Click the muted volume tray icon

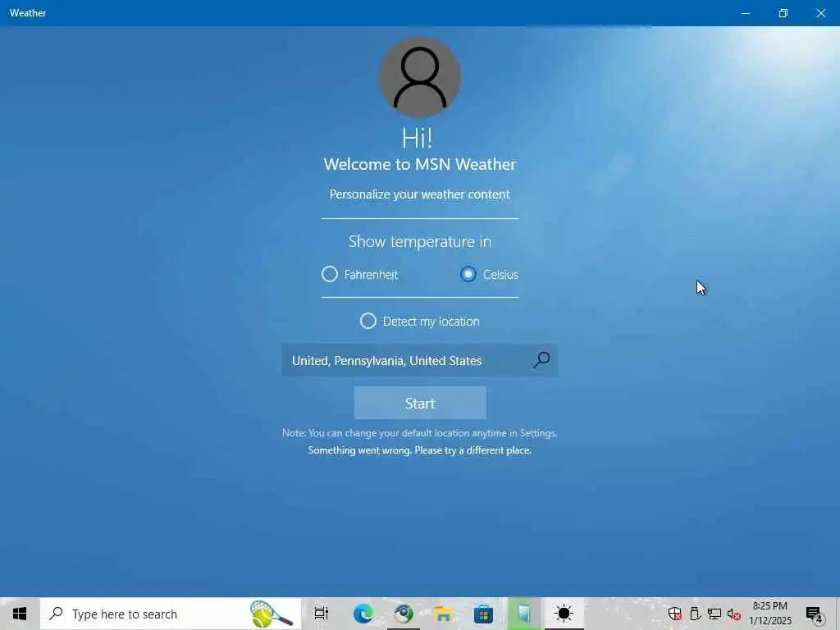pos(734,614)
